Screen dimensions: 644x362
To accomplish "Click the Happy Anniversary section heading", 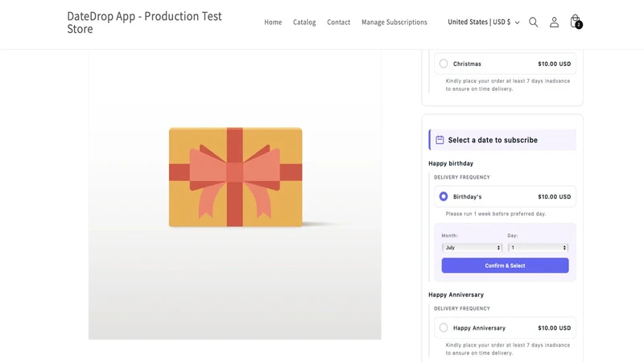I will click(456, 294).
